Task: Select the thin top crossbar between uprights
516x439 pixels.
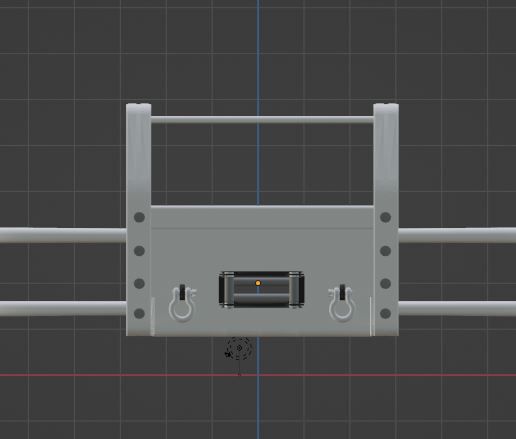Action: [x=262, y=120]
